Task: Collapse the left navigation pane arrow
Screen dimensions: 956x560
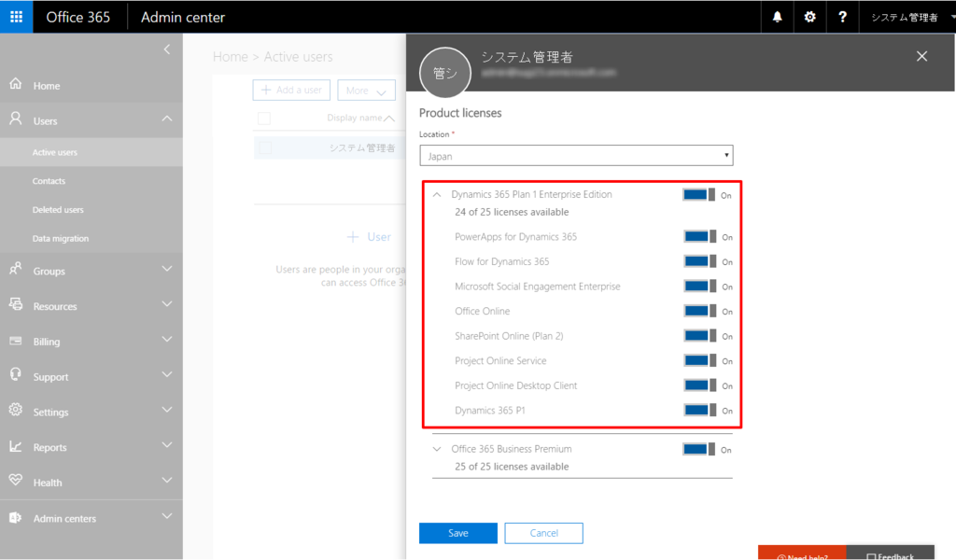Action: (166, 49)
